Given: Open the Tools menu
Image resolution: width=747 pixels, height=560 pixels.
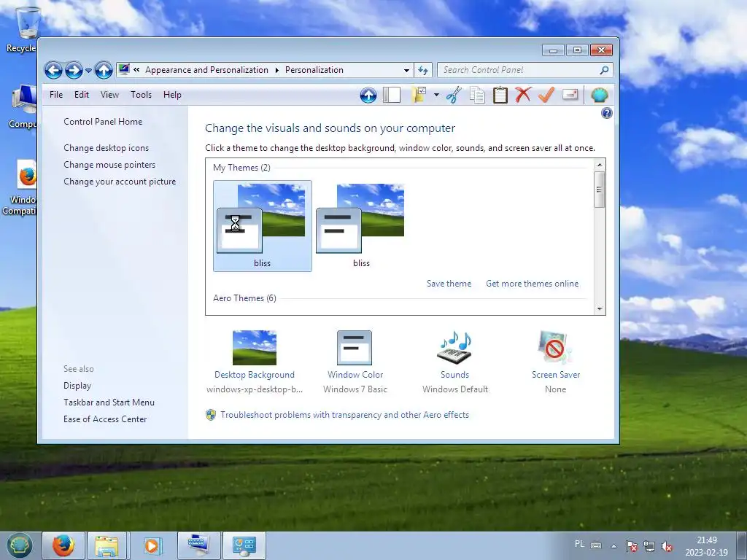Looking at the screenshot, I should (x=141, y=95).
